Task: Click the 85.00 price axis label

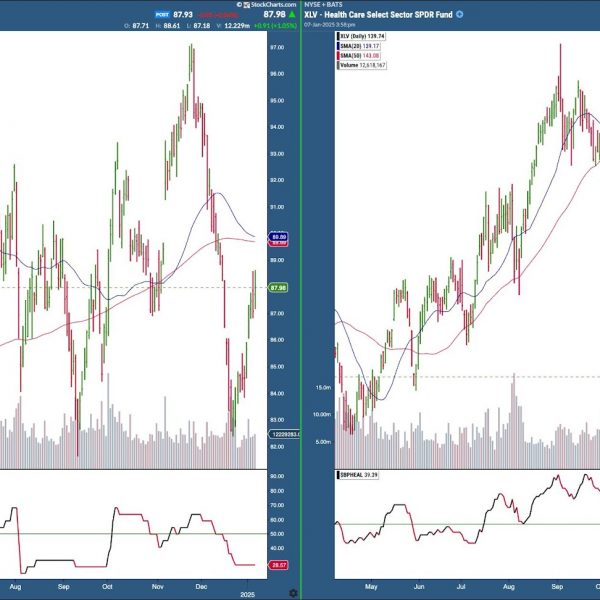Action: 277,367
